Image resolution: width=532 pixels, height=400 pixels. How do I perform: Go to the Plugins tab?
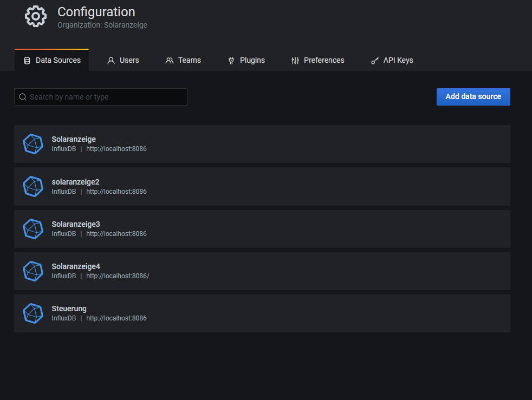pyautogui.click(x=246, y=60)
